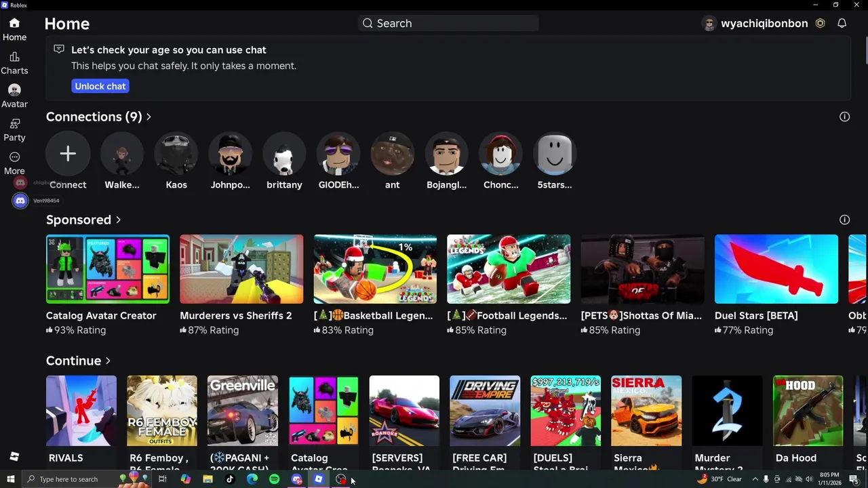
Task: Click the Unlock chat button
Action: click(100, 86)
